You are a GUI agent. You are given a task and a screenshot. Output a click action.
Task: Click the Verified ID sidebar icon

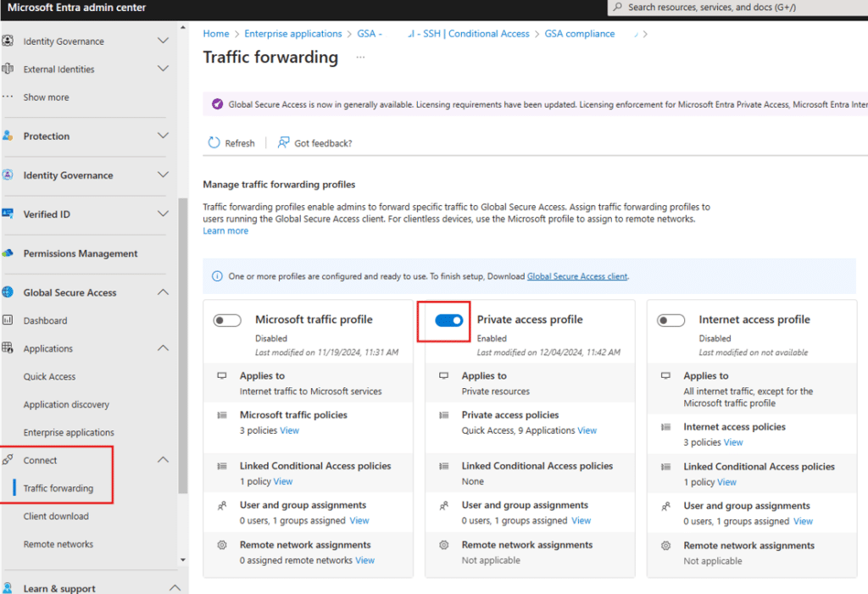8,214
